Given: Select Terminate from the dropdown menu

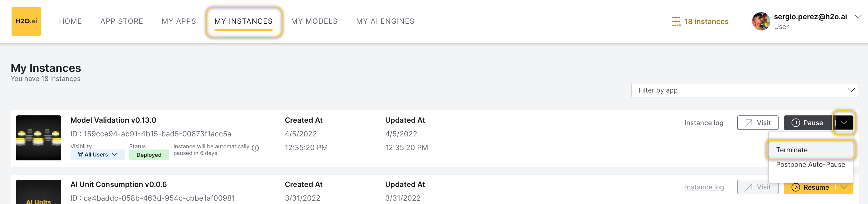Looking at the screenshot, I should pyautogui.click(x=792, y=150).
